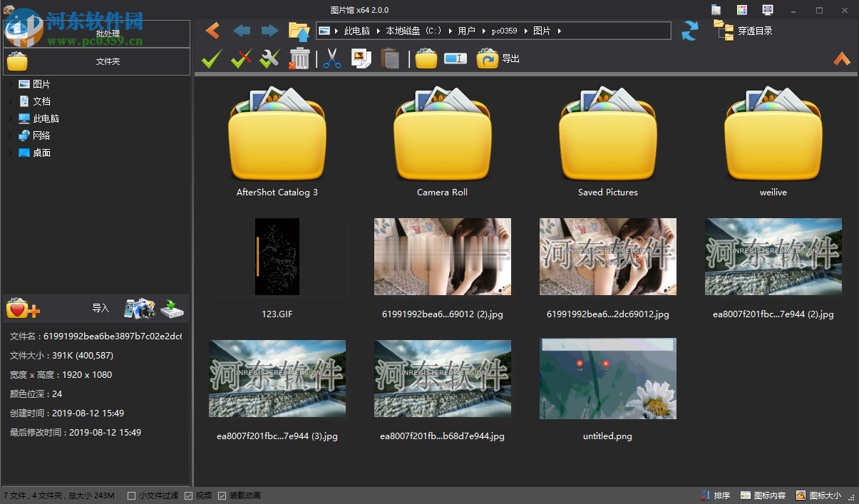
Task: Click the 穿透目录 button
Action: coord(744,31)
